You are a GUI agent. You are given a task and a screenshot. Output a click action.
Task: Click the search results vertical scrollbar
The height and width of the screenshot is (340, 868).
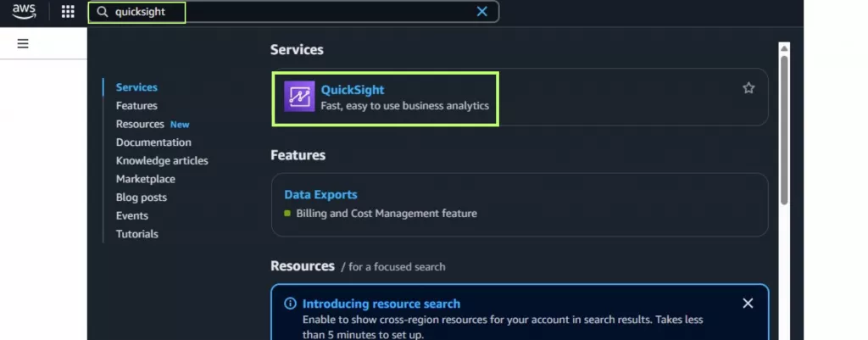click(x=784, y=127)
